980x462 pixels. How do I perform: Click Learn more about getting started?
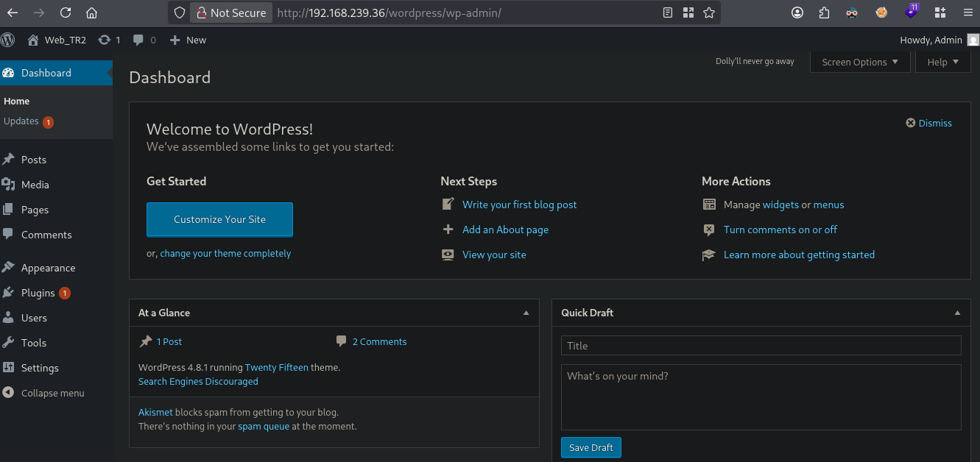pos(799,255)
